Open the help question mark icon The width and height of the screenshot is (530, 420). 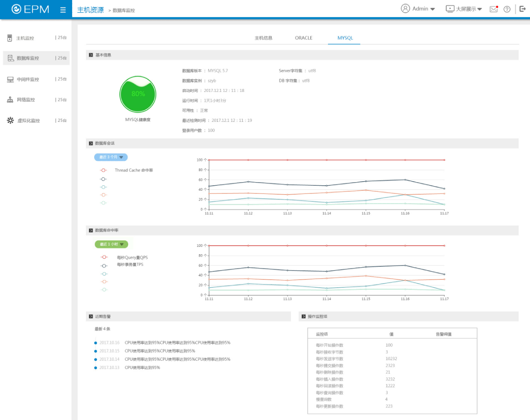[507, 9]
